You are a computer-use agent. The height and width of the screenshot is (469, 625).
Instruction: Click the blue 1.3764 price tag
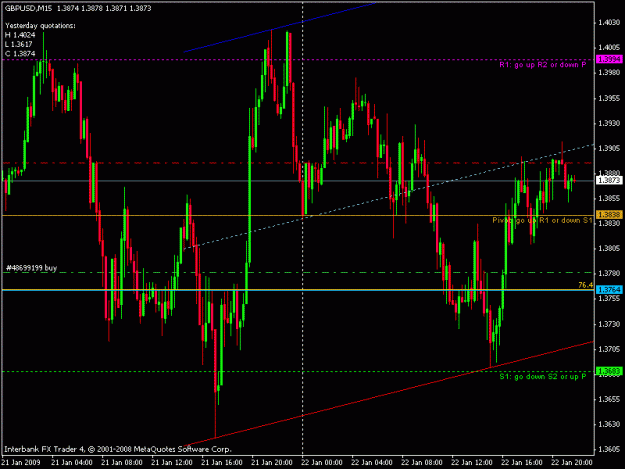pyautogui.click(x=609, y=290)
